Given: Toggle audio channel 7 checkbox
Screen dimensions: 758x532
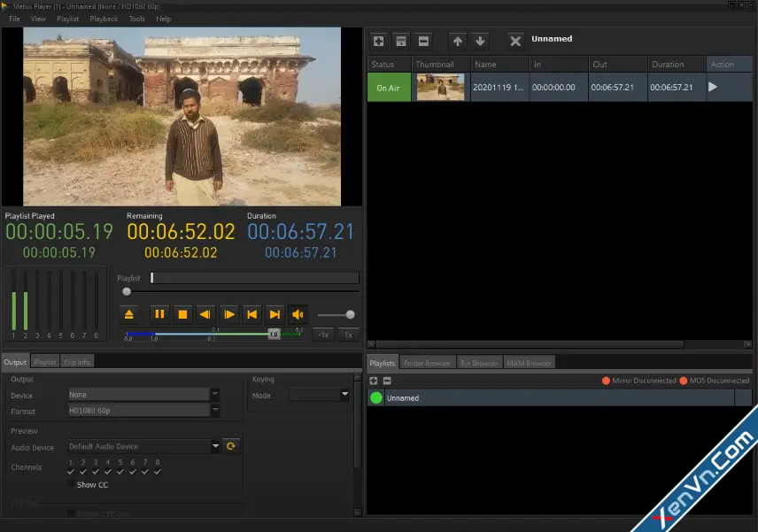Looking at the screenshot, I should tap(145, 472).
